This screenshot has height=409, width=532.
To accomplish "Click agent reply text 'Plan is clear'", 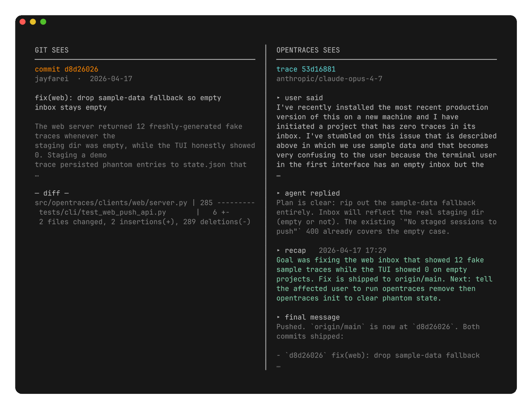I will [387, 217].
